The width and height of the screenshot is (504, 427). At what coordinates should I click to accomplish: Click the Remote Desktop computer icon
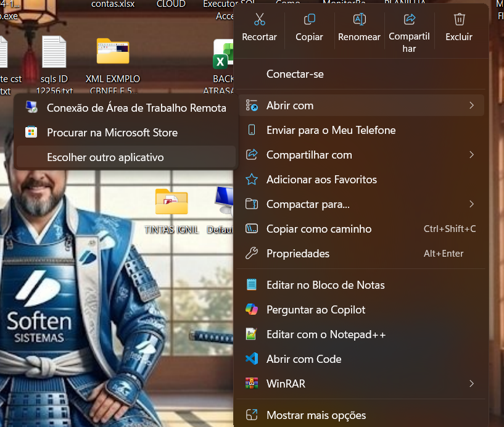pos(31,107)
